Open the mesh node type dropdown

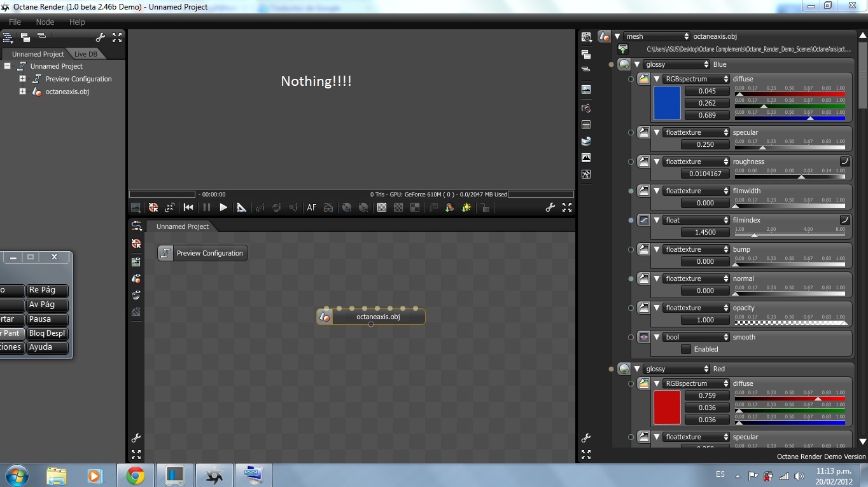[657, 36]
